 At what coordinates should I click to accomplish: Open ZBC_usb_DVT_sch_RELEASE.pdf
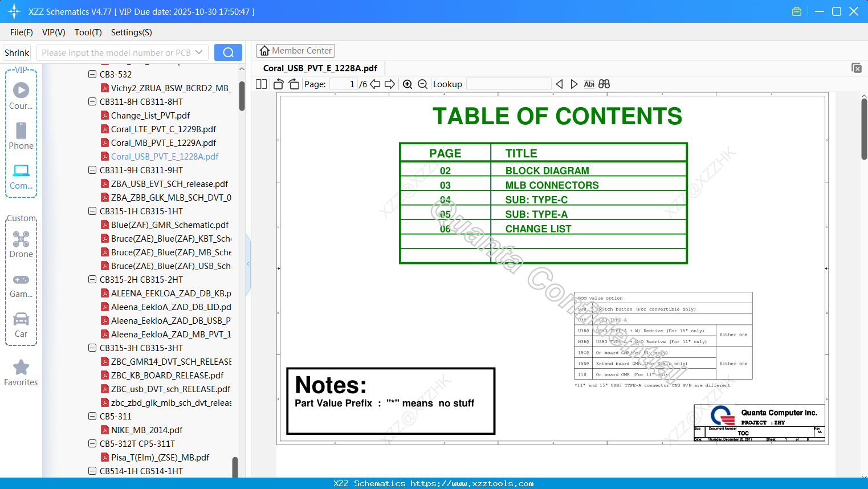pos(170,389)
